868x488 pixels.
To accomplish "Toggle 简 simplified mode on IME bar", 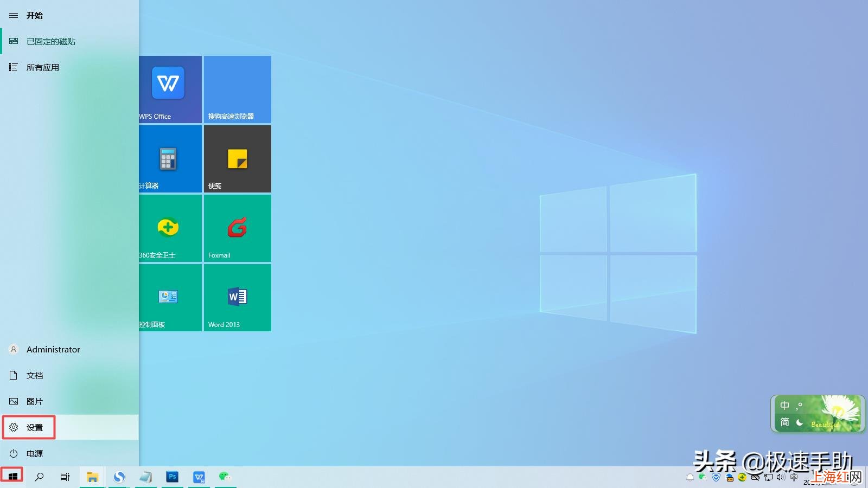I will (784, 422).
